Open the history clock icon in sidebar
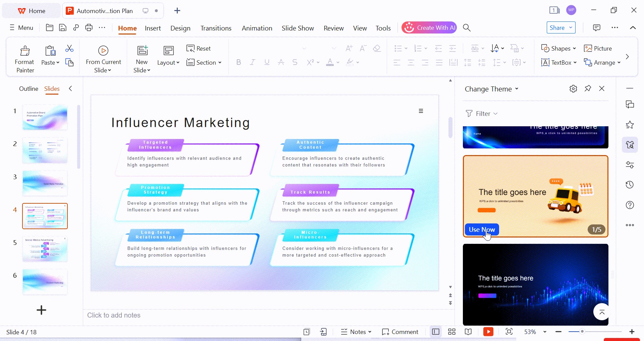This screenshot has height=341, width=644. [630, 185]
